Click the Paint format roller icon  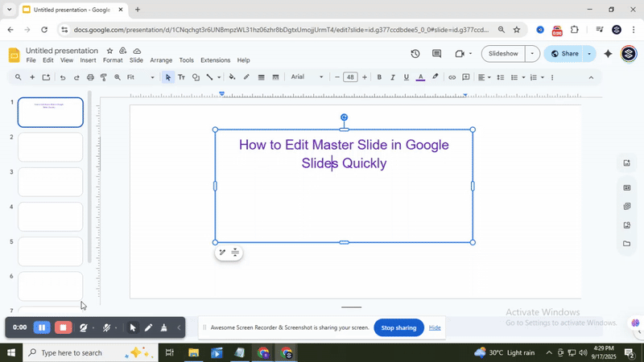pyautogui.click(x=104, y=77)
